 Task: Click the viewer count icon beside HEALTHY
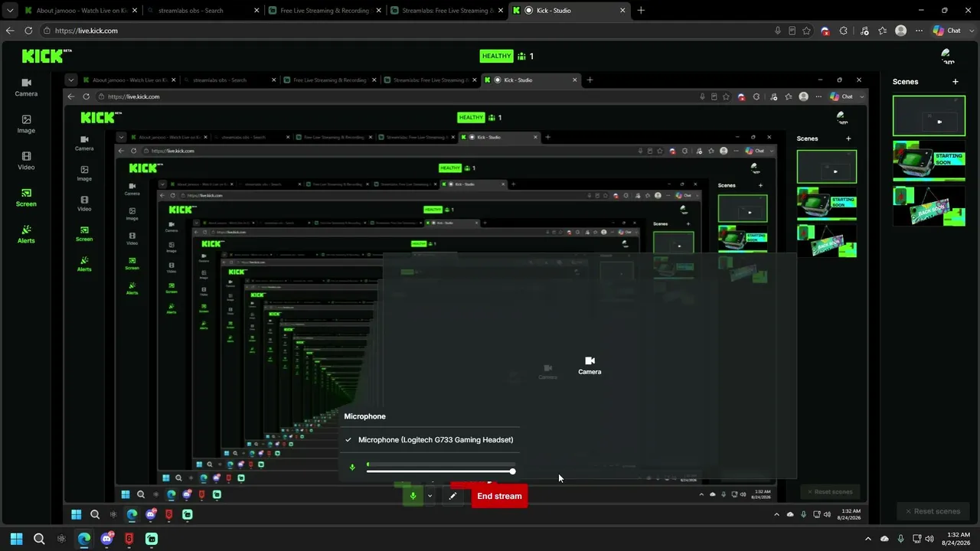pyautogui.click(x=521, y=56)
